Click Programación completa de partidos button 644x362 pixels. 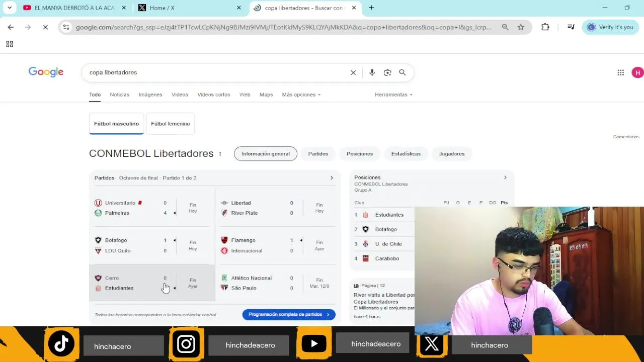click(x=289, y=314)
